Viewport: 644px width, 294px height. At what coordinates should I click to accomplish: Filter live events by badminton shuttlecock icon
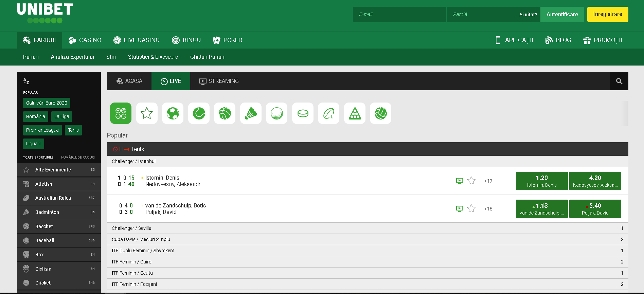[x=251, y=113]
